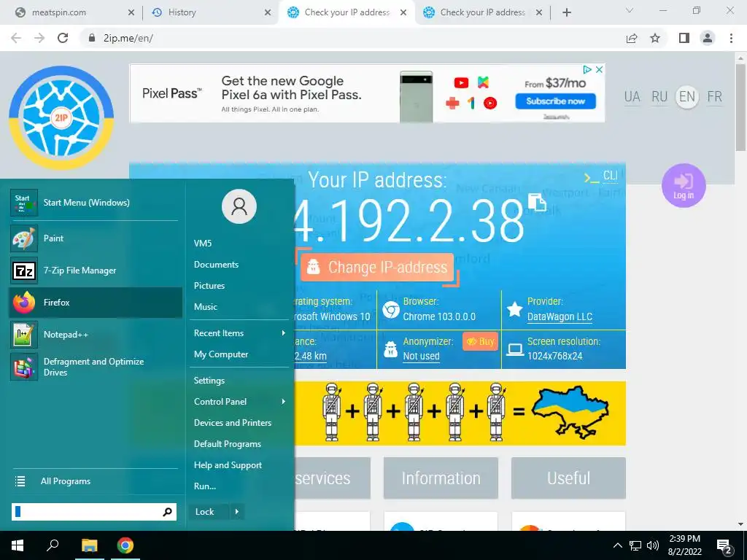Toggle Chrome side panel
This screenshot has width=747, height=560.
[684, 38]
